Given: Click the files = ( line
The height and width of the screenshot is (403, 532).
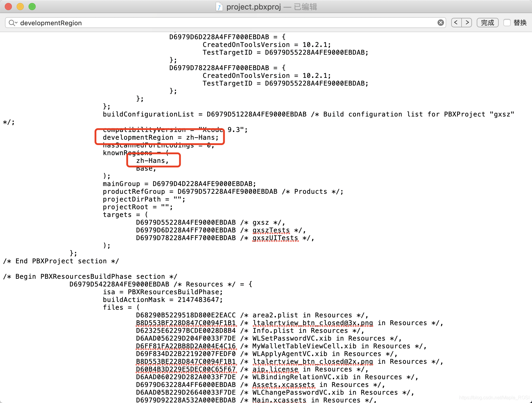Looking at the screenshot, I should pyautogui.click(x=121, y=307).
